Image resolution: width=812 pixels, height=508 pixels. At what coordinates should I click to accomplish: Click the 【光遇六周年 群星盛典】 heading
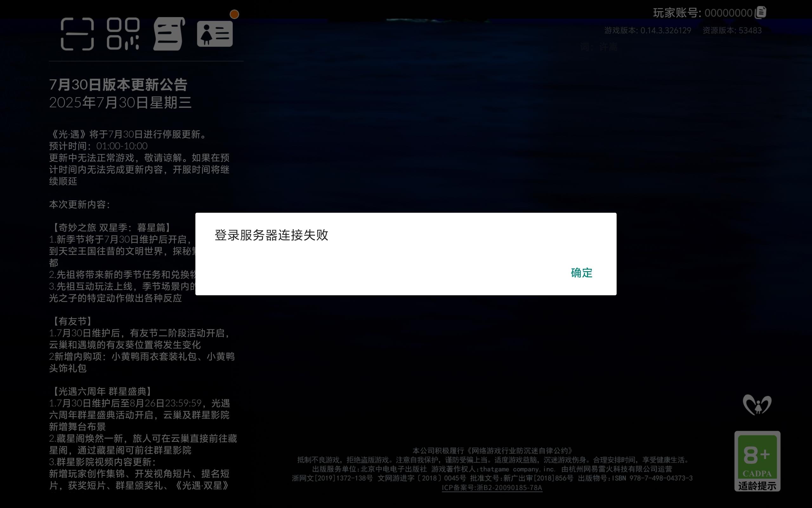(x=102, y=391)
